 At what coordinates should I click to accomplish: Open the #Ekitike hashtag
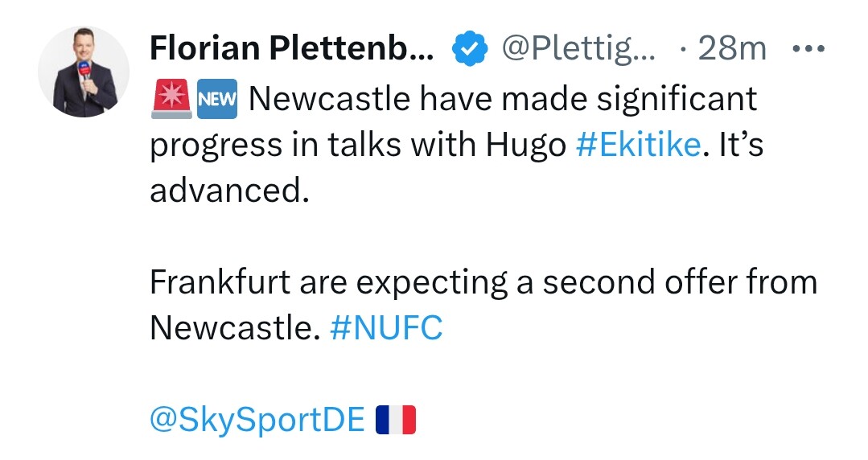point(638,146)
